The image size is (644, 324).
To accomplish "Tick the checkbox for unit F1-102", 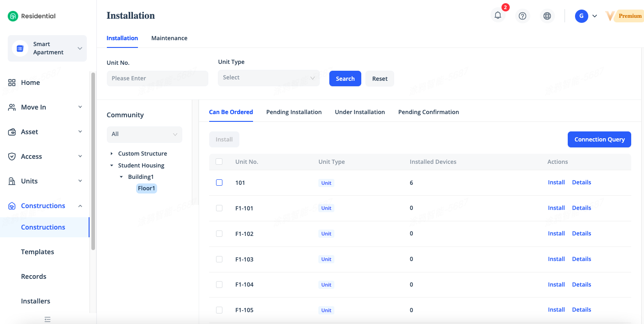I will coord(219,234).
